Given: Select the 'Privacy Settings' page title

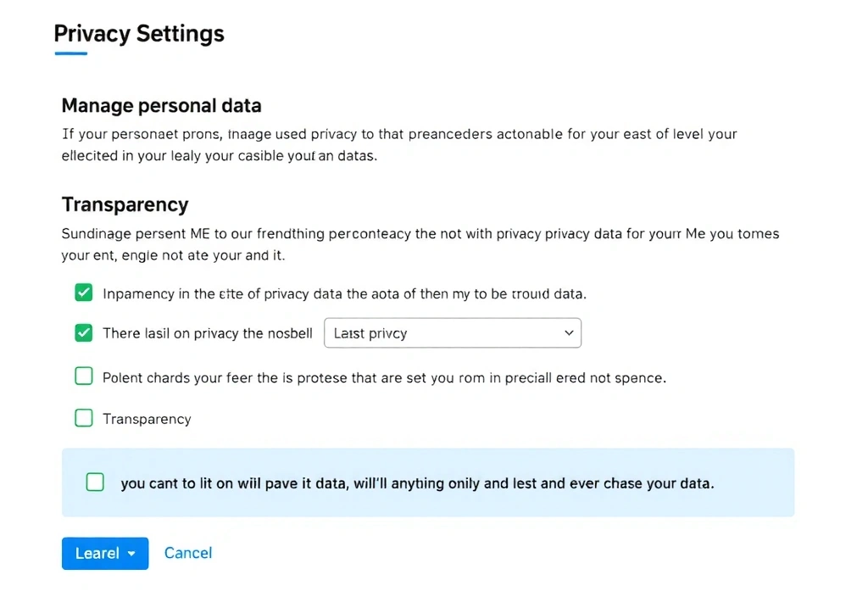Looking at the screenshot, I should pos(138,34).
